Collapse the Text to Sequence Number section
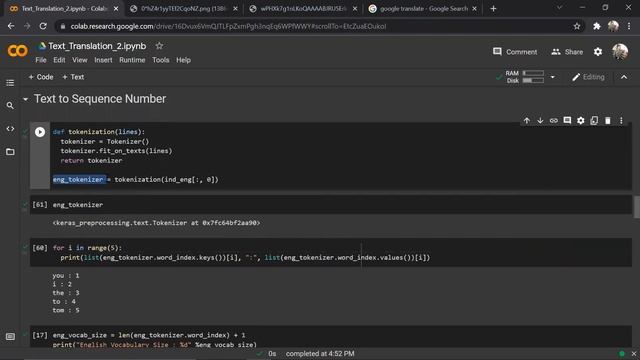 [x=25, y=99]
